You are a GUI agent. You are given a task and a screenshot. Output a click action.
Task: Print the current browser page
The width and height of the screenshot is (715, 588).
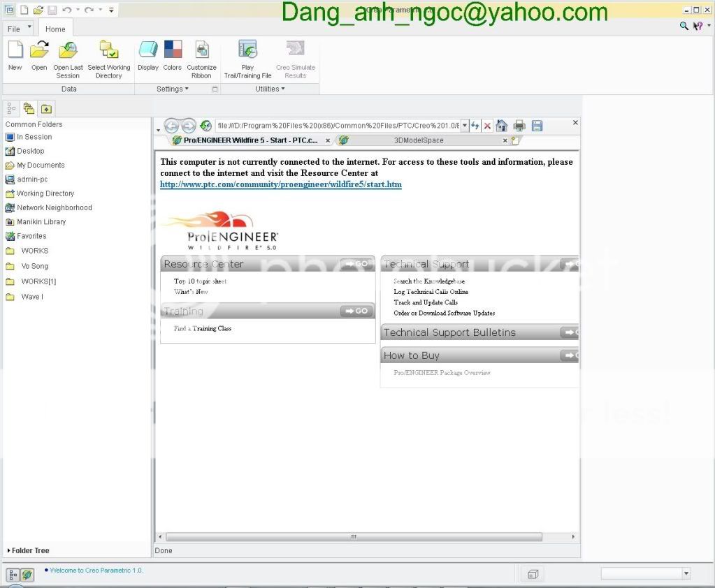pos(519,126)
